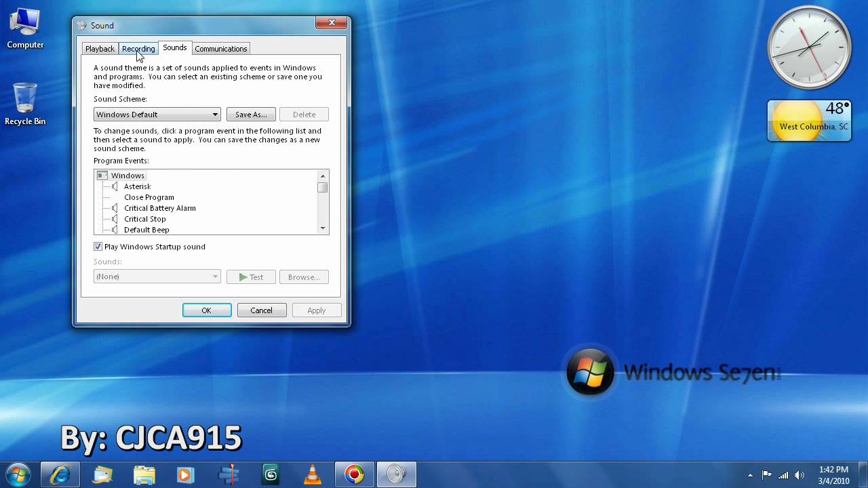Close the Sound dialog window
This screenshot has height=488, width=868.
332,22
